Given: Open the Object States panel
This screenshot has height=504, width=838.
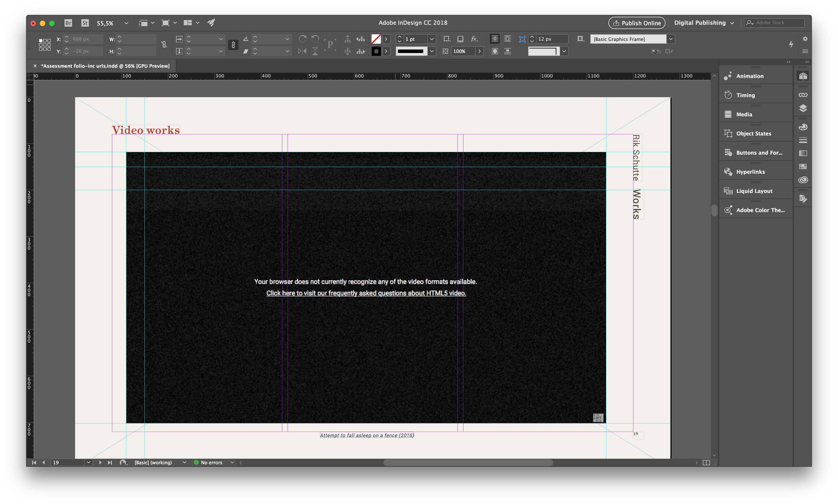Looking at the screenshot, I should (753, 133).
